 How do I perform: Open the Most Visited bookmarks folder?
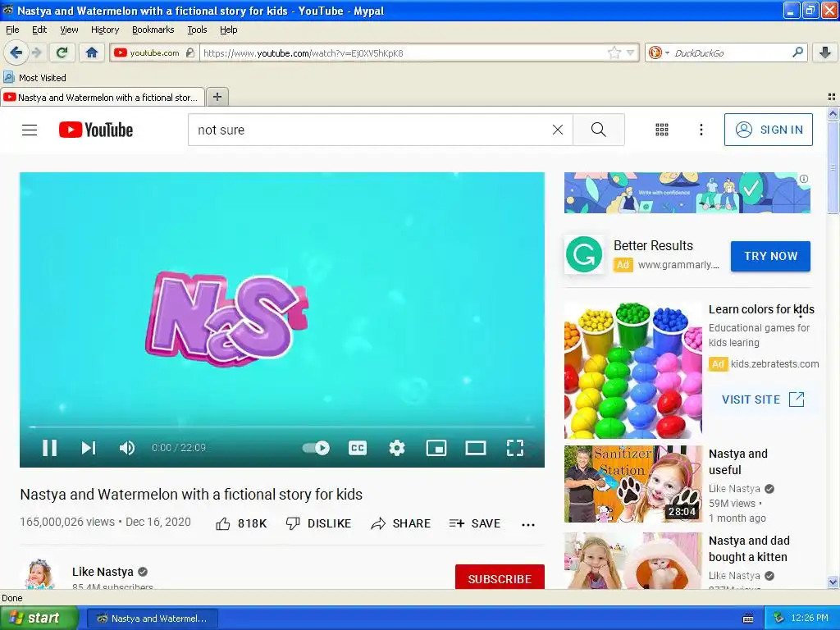pyautogui.click(x=34, y=78)
